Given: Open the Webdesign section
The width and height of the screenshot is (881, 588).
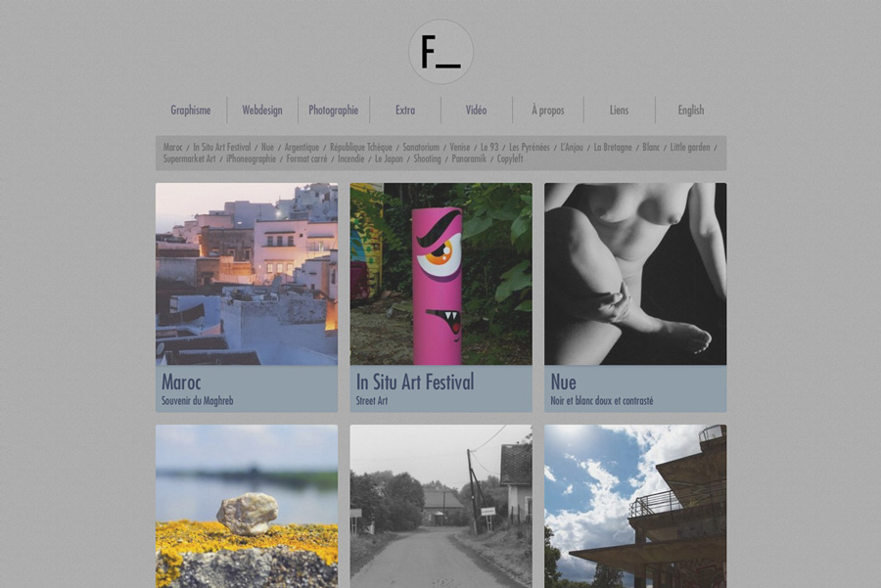Looking at the screenshot, I should 261,111.
